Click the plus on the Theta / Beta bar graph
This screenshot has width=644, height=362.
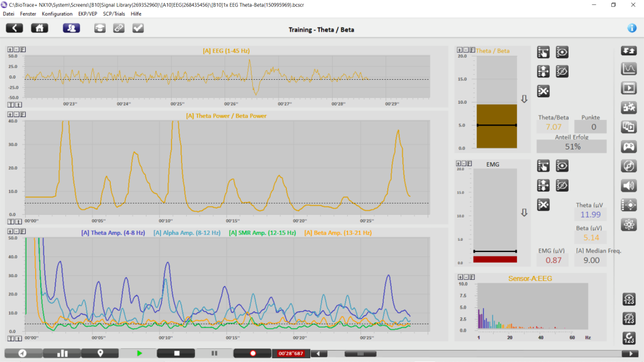[460, 50]
